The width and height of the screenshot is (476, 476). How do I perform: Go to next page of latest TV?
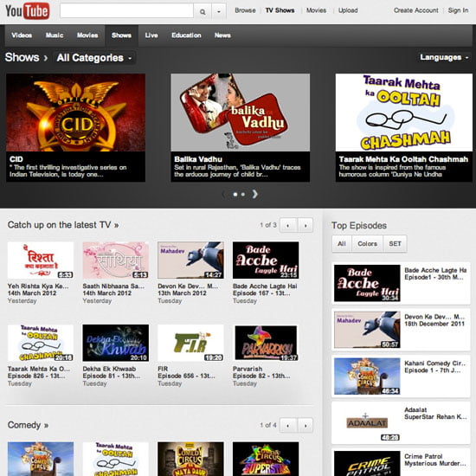[306, 225]
